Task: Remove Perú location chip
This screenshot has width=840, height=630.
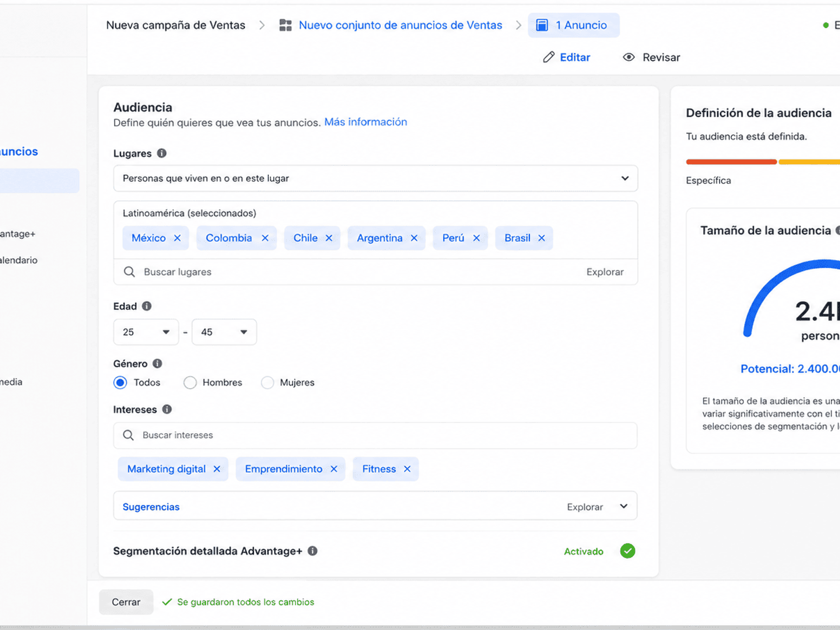Action: 476,238
